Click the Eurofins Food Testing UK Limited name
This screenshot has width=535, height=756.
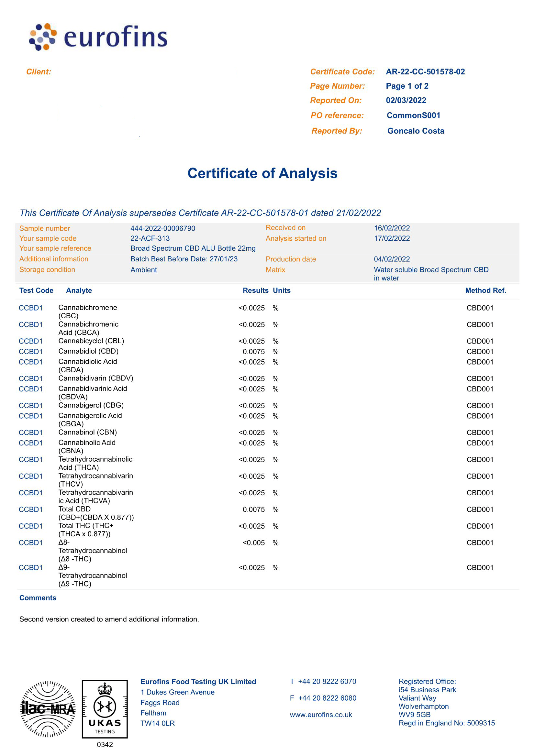pyautogui.click(x=198, y=682)
